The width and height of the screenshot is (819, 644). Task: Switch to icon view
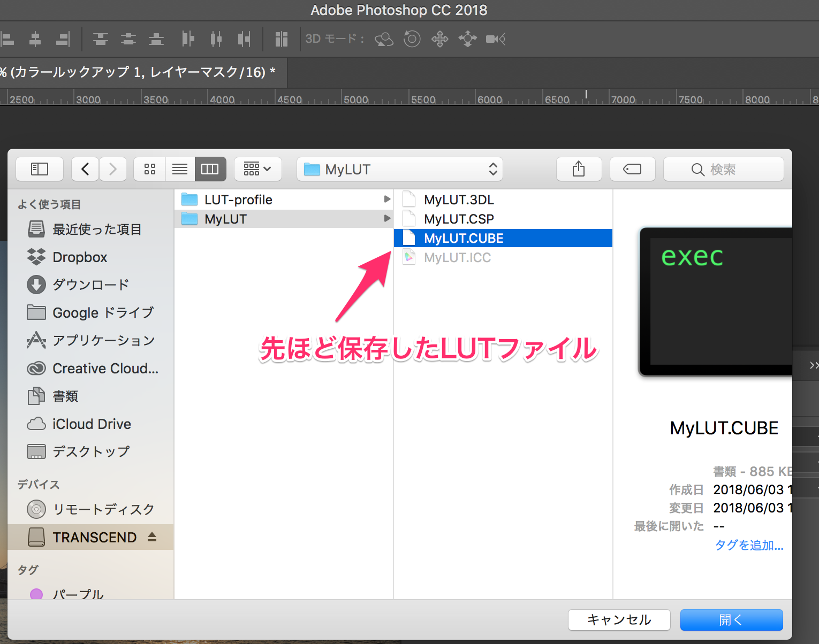click(150, 170)
